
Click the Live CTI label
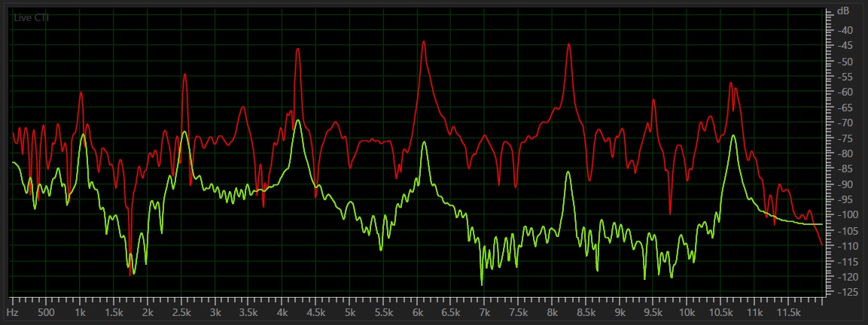point(31,17)
